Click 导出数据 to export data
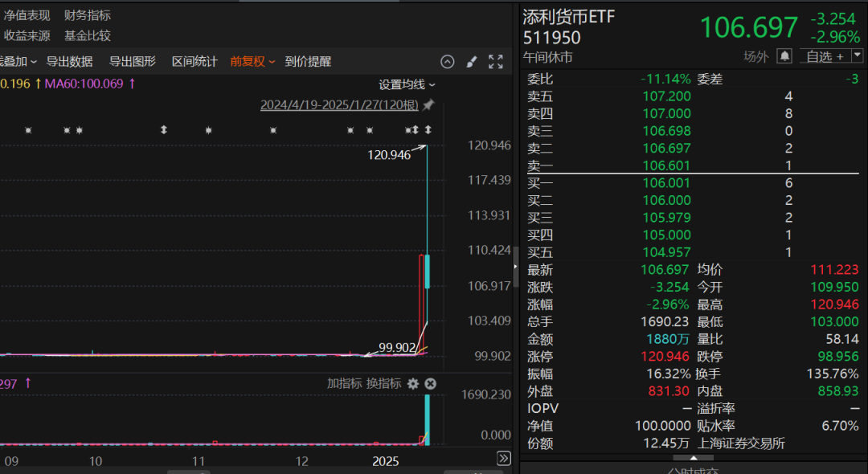The width and height of the screenshot is (868, 474). [x=69, y=62]
